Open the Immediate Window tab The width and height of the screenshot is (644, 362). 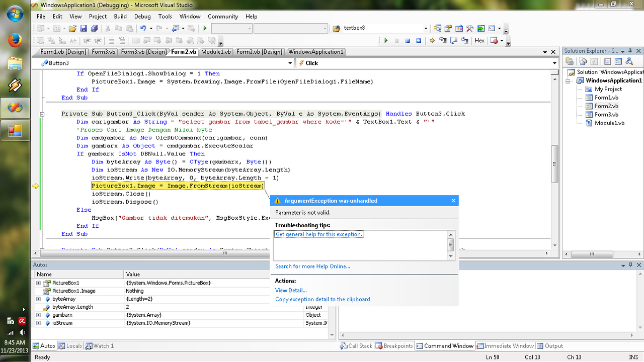[505, 346]
